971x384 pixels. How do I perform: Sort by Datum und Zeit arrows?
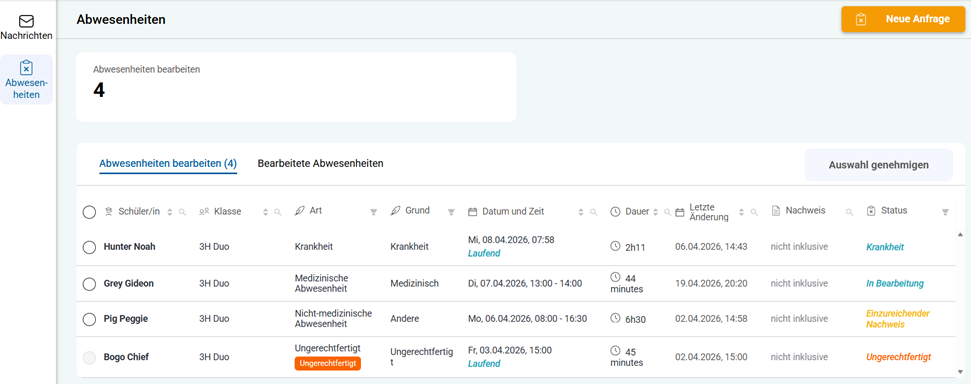coord(581,212)
